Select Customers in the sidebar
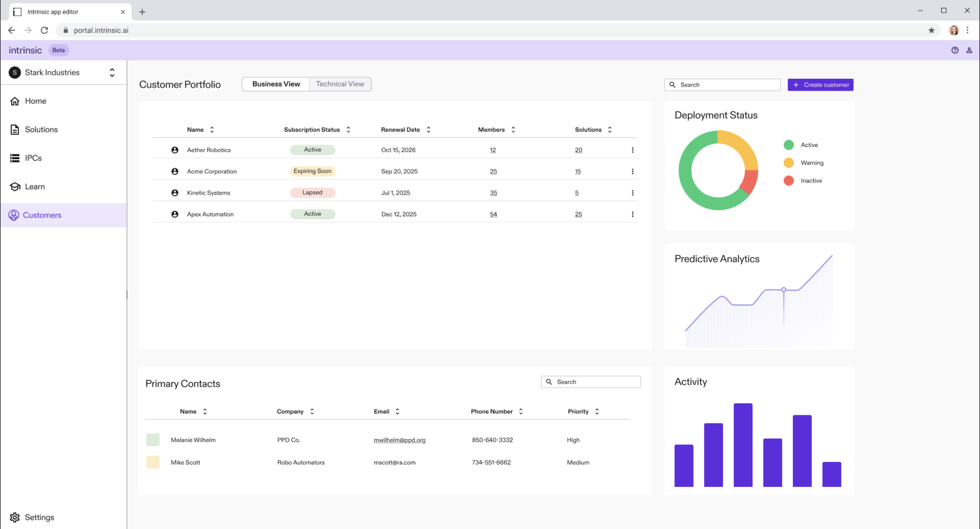This screenshot has height=529, width=980. tap(42, 215)
